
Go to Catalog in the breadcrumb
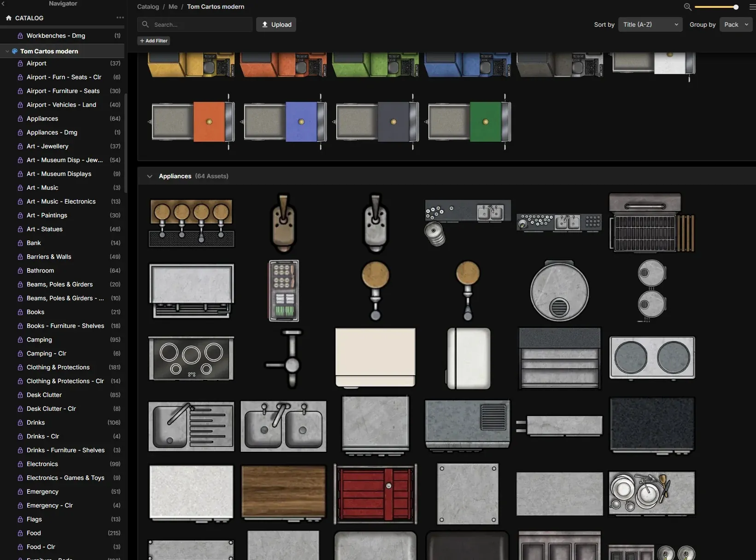pyautogui.click(x=148, y=7)
